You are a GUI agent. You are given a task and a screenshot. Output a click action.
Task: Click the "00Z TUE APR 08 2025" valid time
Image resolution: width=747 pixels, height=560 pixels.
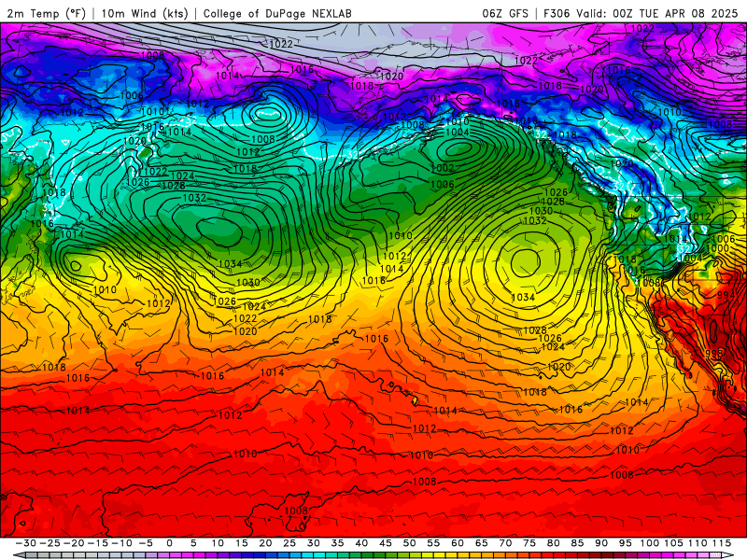675,13
